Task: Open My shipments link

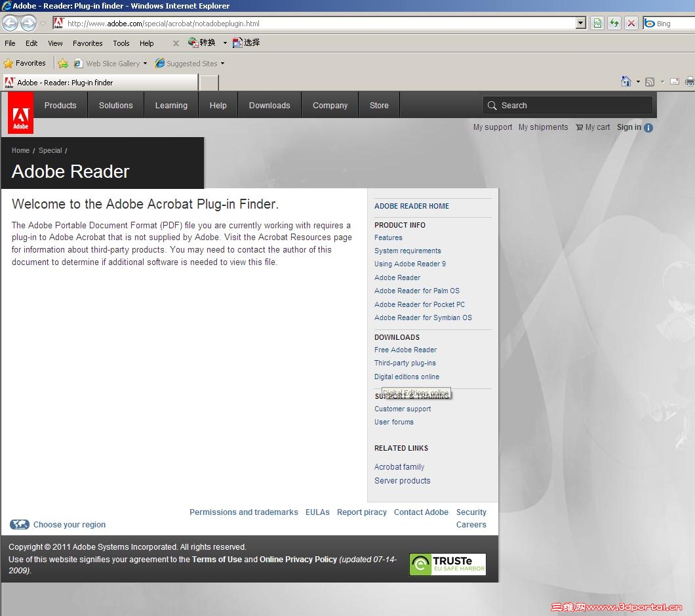Action: pos(543,127)
